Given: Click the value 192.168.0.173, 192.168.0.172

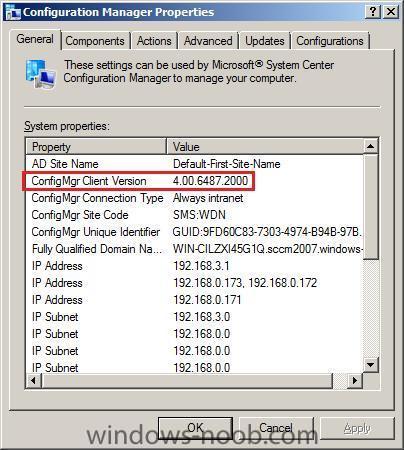Looking at the screenshot, I should (245, 283).
